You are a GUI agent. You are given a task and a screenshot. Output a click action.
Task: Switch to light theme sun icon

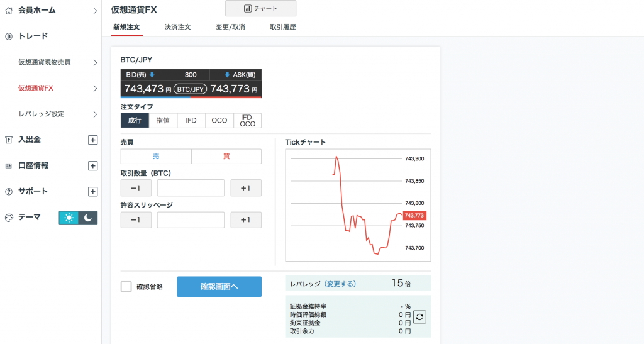(x=69, y=218)
